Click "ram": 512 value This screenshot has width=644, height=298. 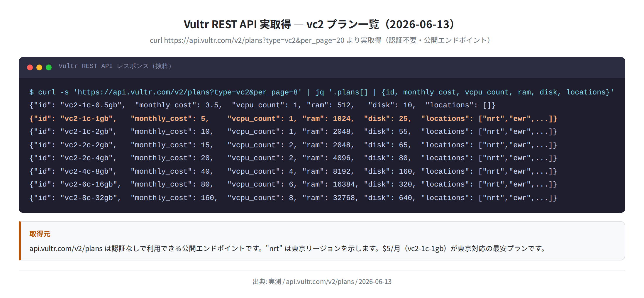(x=344, y=105)
